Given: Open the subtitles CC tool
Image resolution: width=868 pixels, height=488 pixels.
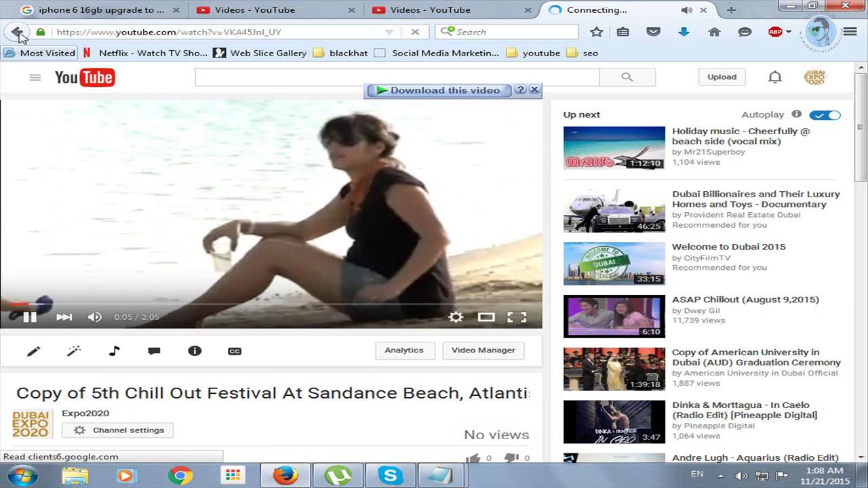Looking at the screenshot, I should (235, 350).
